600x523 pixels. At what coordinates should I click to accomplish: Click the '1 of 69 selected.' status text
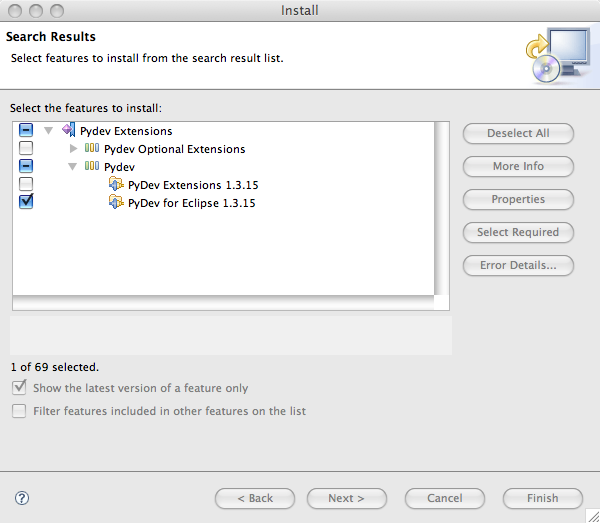55,367
